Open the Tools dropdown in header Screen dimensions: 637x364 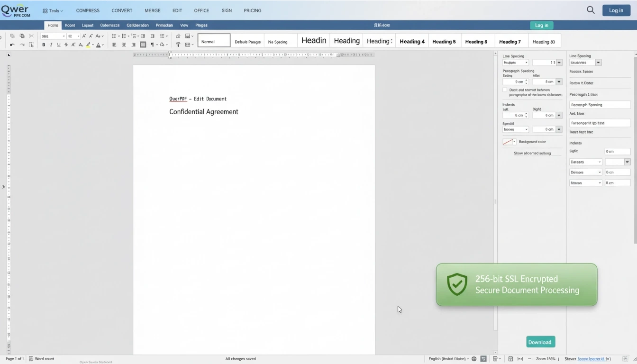point(53,10)
